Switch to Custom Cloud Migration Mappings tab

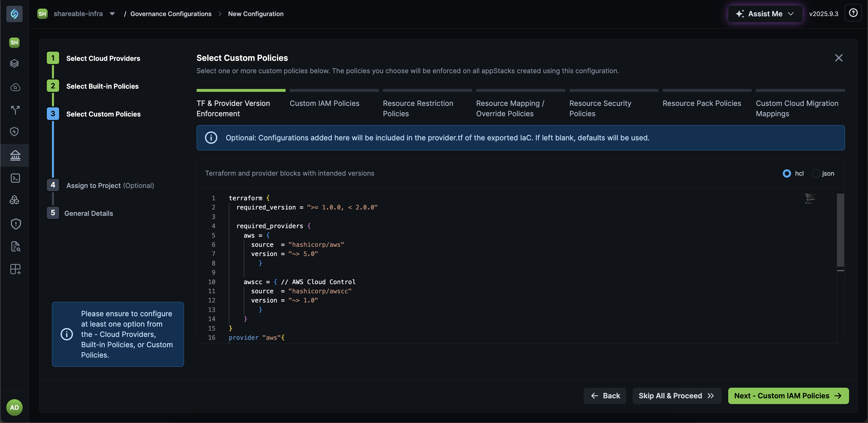pos(800,104)
